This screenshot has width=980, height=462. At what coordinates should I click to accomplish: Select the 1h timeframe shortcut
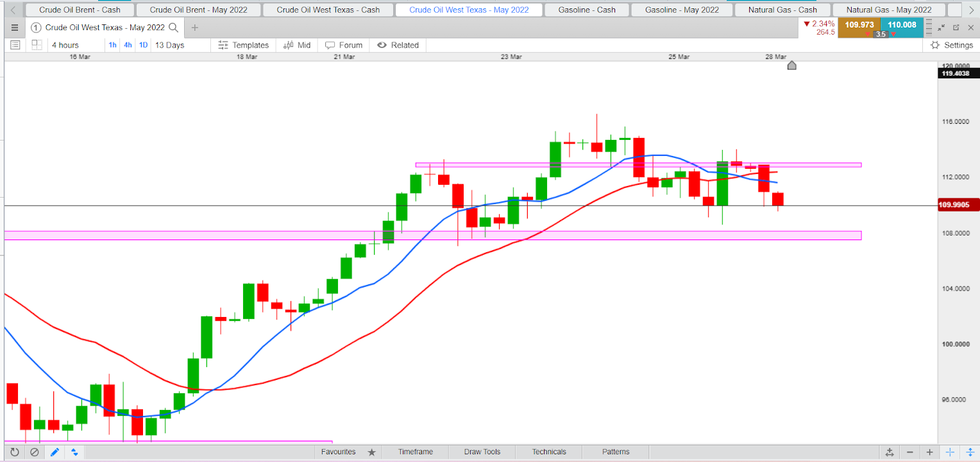pyautogui.click(x=113, y=45)
